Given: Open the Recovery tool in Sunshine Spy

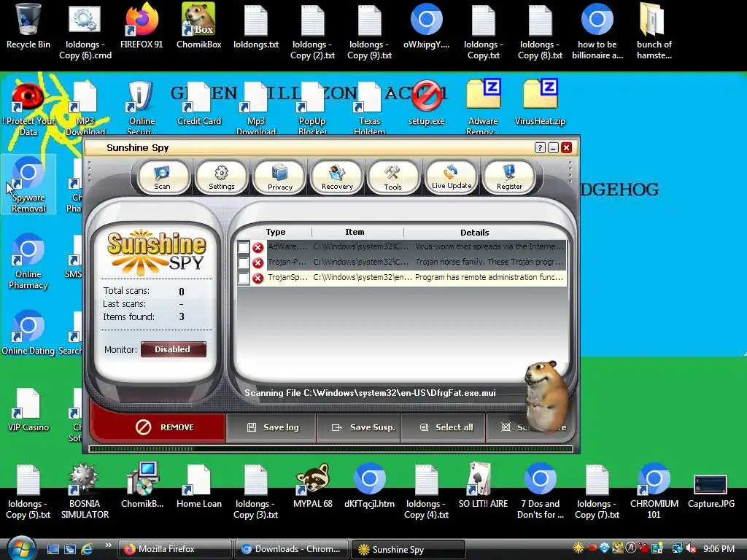Looking at the screenshot, I should pos(337,177).
